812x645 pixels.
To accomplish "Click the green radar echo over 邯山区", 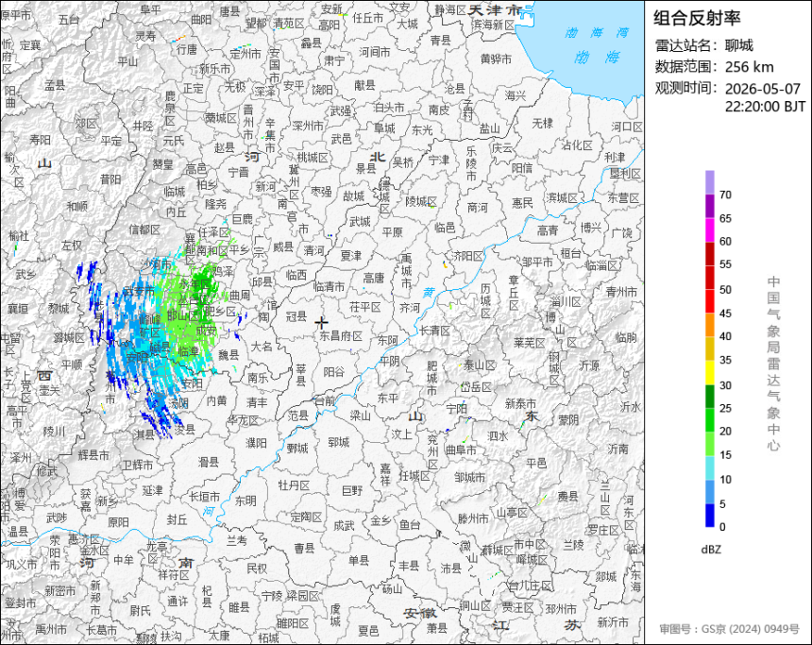I will coord(182,315).
